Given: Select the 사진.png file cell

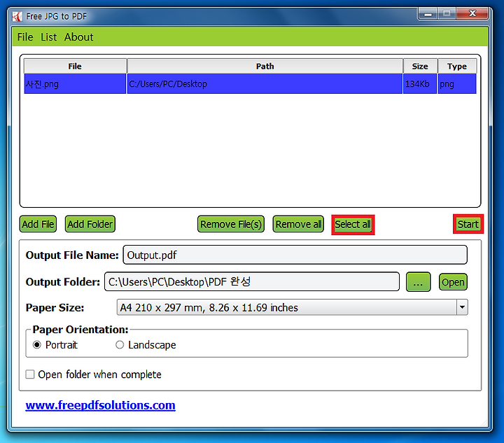Looking at the screenshot, I should point(75,84).
